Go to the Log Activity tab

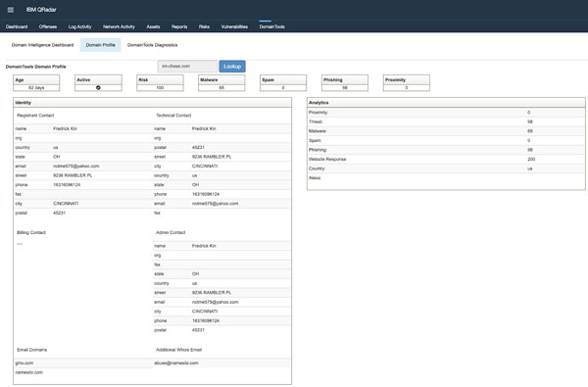[x=80, y=26]
